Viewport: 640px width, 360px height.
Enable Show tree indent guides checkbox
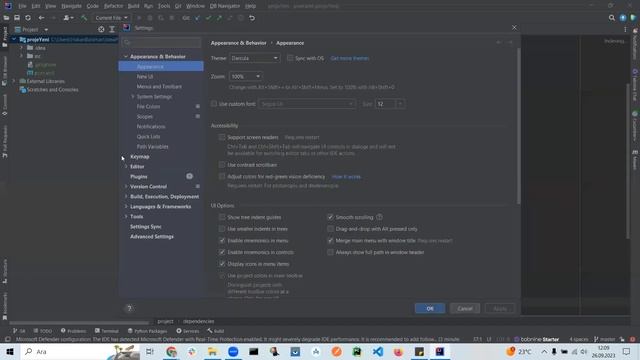[222, 217]
